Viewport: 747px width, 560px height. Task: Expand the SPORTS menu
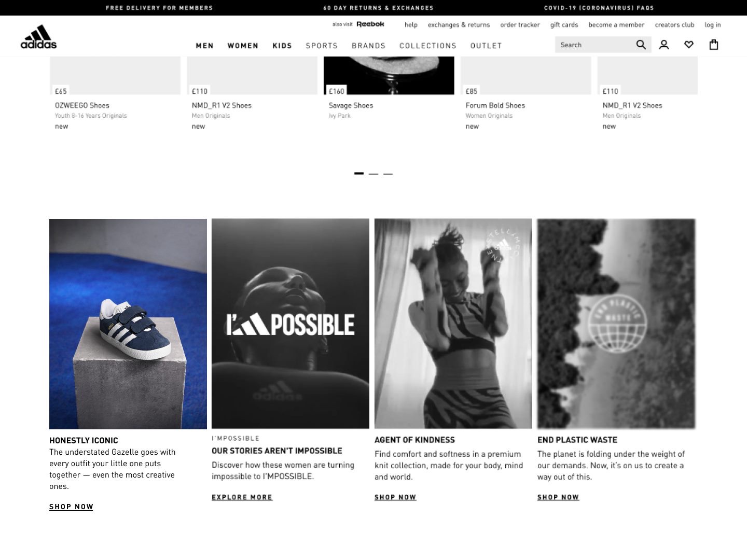(322, 46)
